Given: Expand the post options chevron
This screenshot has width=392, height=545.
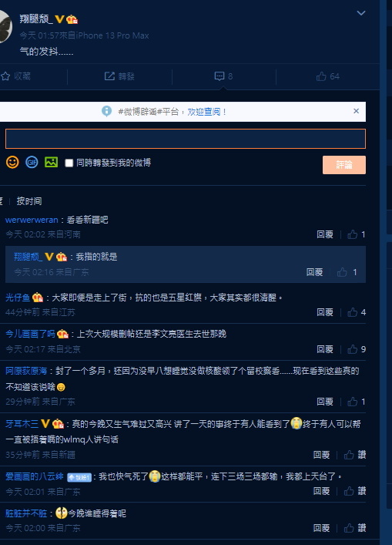Looking at the screenshot, I should [361, 13].
